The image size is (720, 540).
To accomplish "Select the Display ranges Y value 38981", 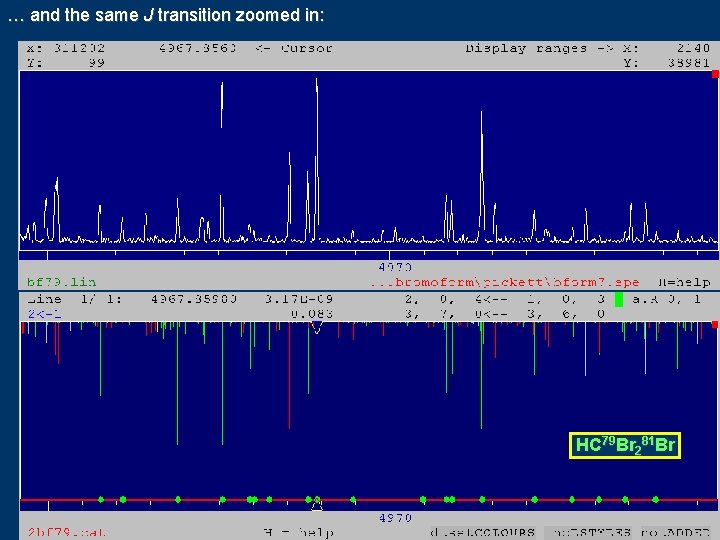I will click(689, 63).
